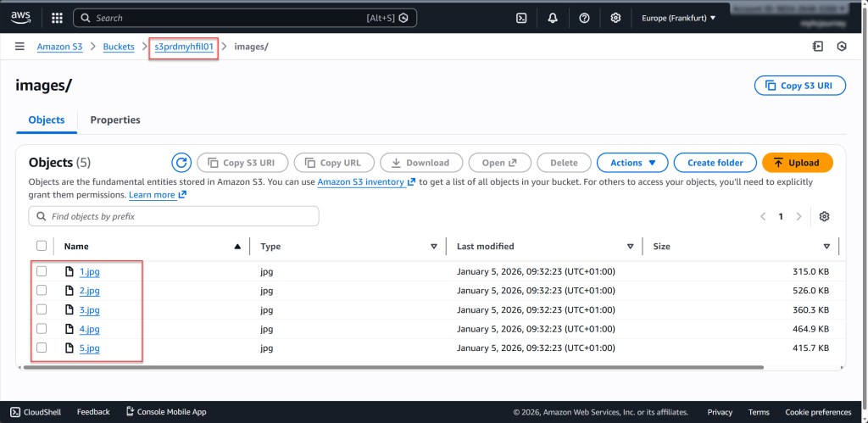Open the 5.jpg object link
868x423 pixels.
[89, 348]
